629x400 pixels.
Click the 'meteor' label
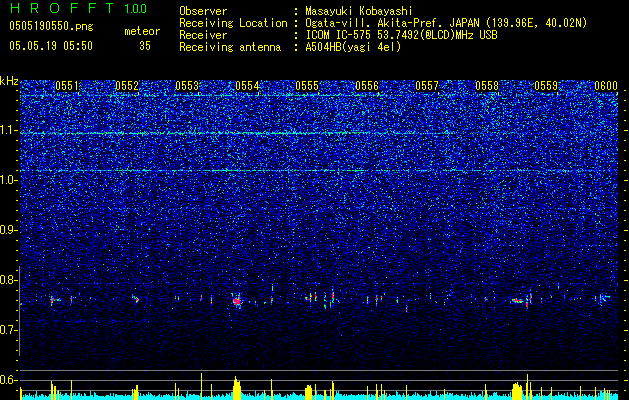pyautogui.click(x=142, y=31)
